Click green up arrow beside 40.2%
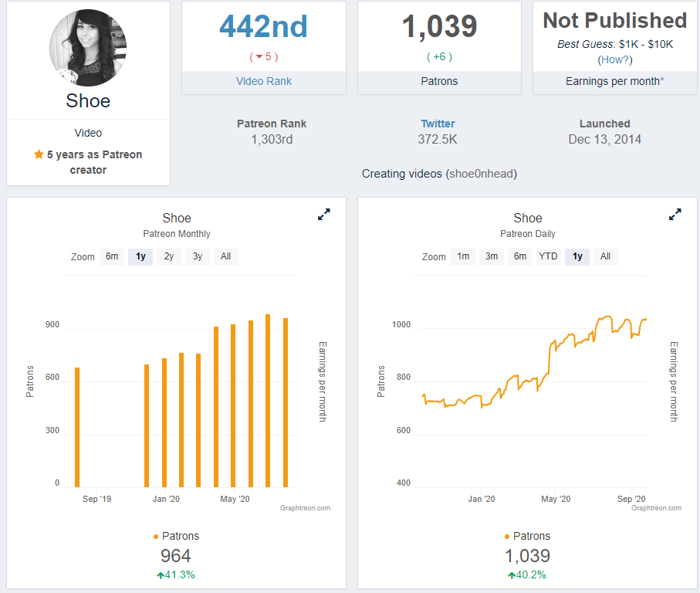This screenshot has height=593, width=700. [x=512, y=575]
